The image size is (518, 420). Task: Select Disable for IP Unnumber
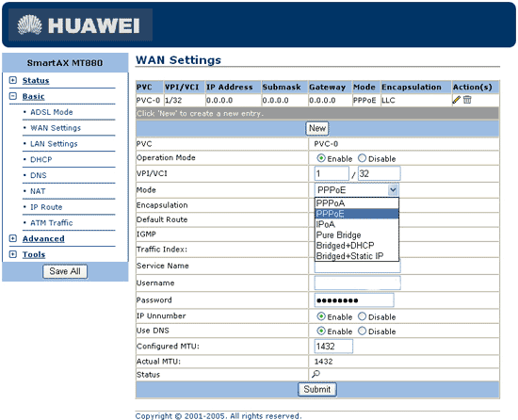click(362, 316)
